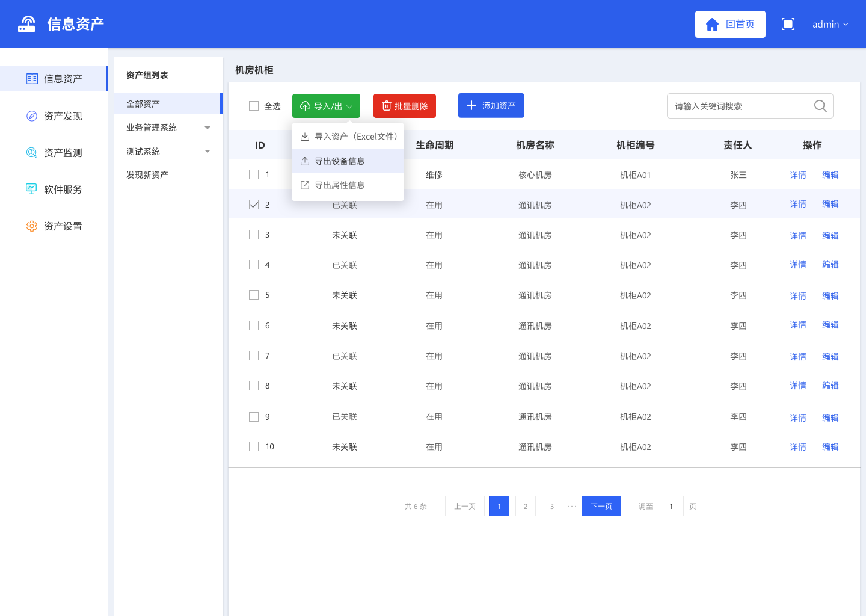
Task: Open the admin user dropdown
Action: pyautogui.click(x=831, y=24)
